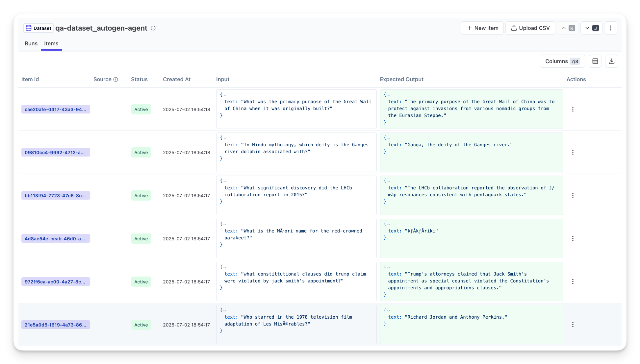Click the Dataset breadcrumb badge
Viewport: 640px width, 364px height.
click(38, 28)
